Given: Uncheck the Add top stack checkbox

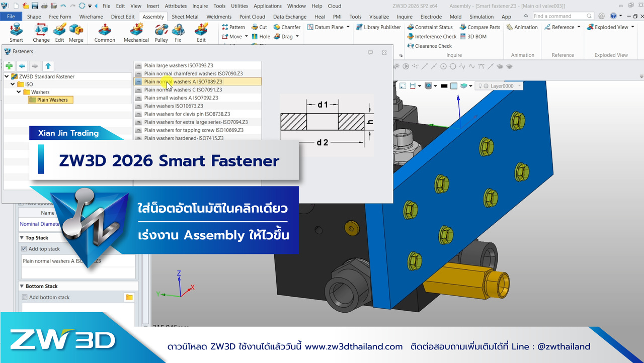Looking at the screenshot, I should [24, 249].
